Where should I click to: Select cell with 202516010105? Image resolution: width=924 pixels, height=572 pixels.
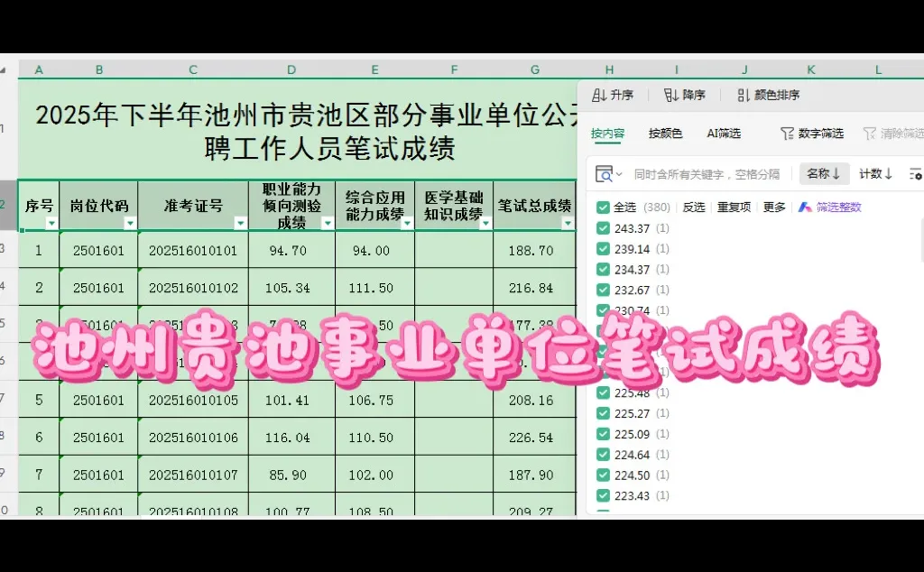pos(193,400)
